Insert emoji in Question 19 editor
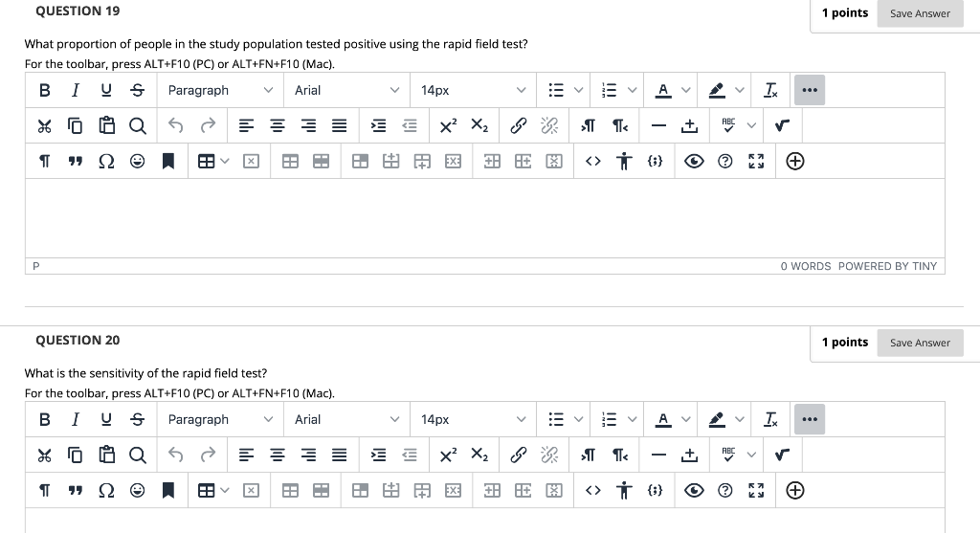 click(x=138, y=161)
